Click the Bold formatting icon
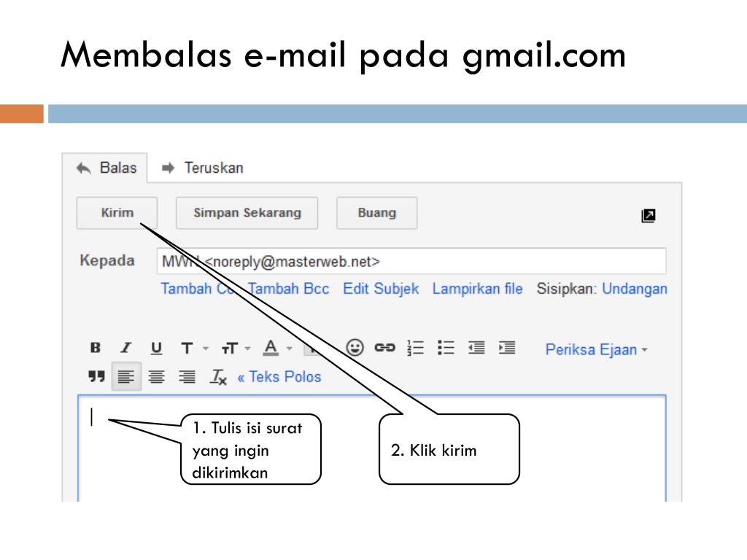The image size is (747, 560). (x=96, y=348)
